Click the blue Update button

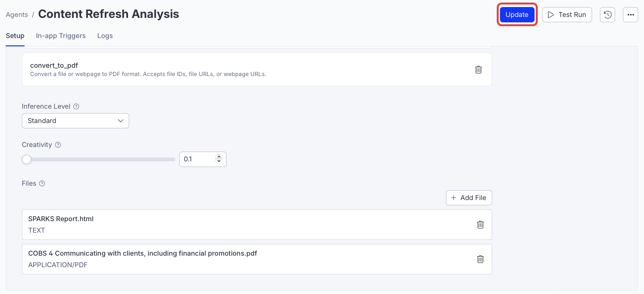(517, 15)
